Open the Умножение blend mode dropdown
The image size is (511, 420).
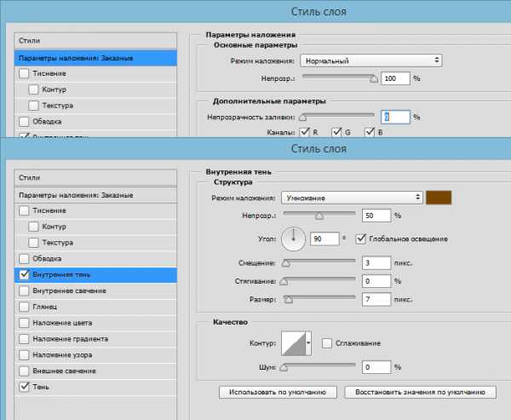tap(352, 198)
